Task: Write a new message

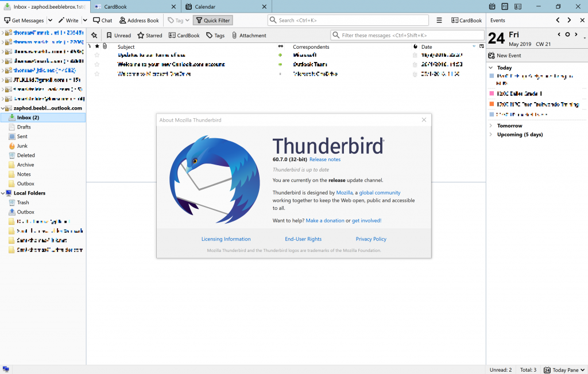Action: coord(68,20)
